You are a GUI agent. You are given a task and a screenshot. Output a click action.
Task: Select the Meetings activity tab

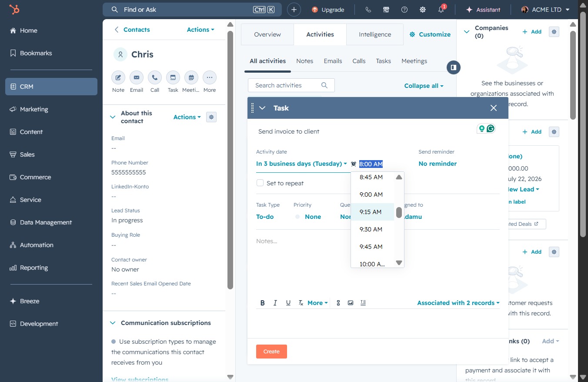coord(414,61)
